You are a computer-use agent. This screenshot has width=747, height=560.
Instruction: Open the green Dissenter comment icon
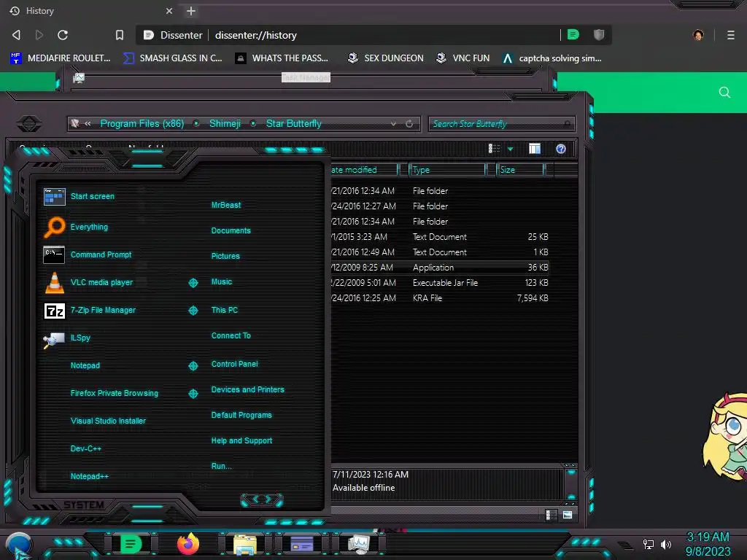pyautogui.click(x=573, y=34)
